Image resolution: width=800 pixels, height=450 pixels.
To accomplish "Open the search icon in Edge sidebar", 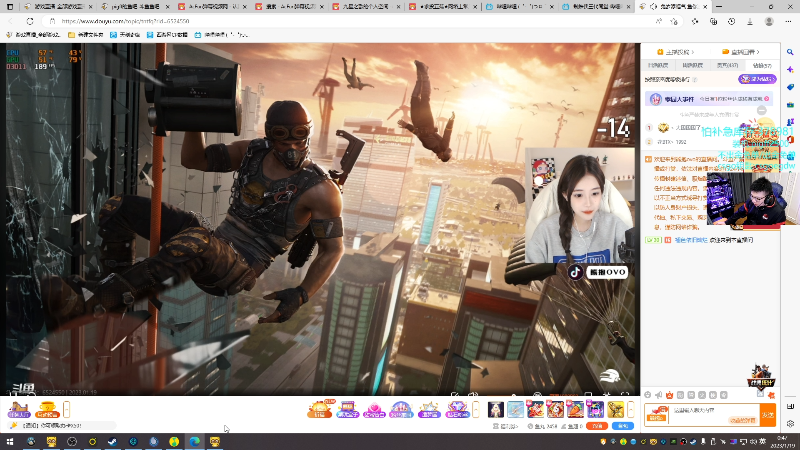I will (x=790, y=52).
